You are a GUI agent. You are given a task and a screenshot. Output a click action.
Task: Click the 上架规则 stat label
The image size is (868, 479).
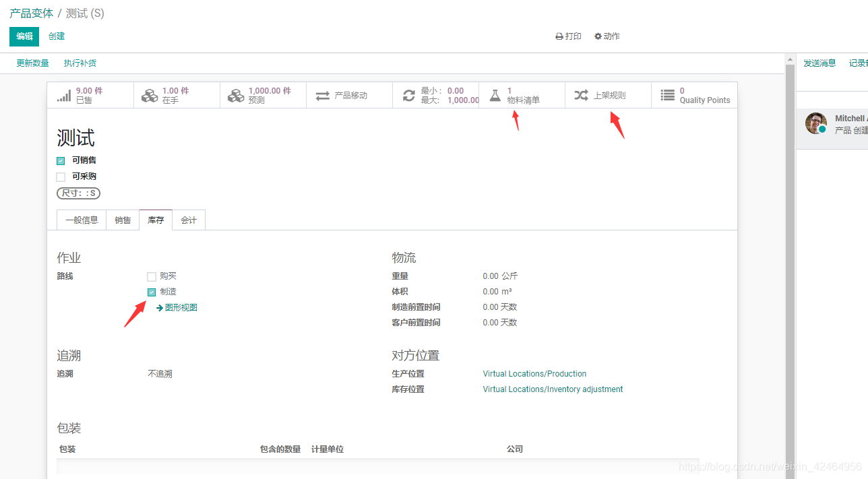[609, 96]
